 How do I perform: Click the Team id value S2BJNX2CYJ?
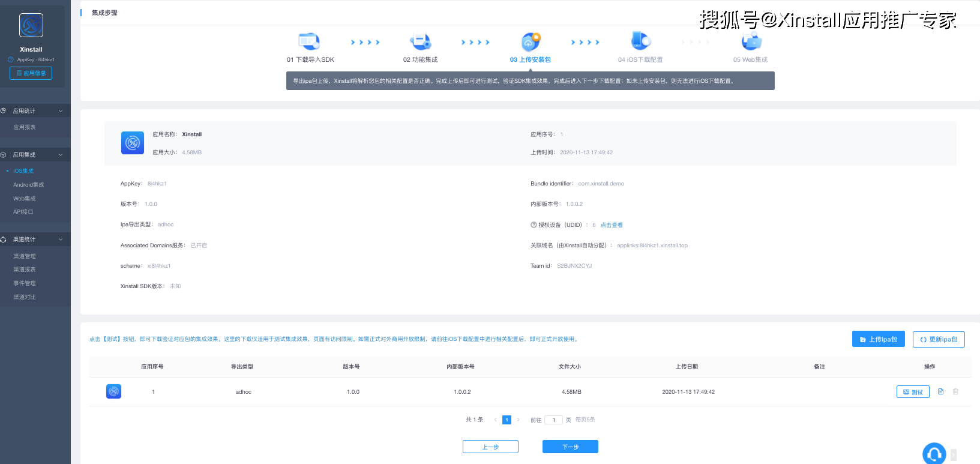tap(574, 266)
